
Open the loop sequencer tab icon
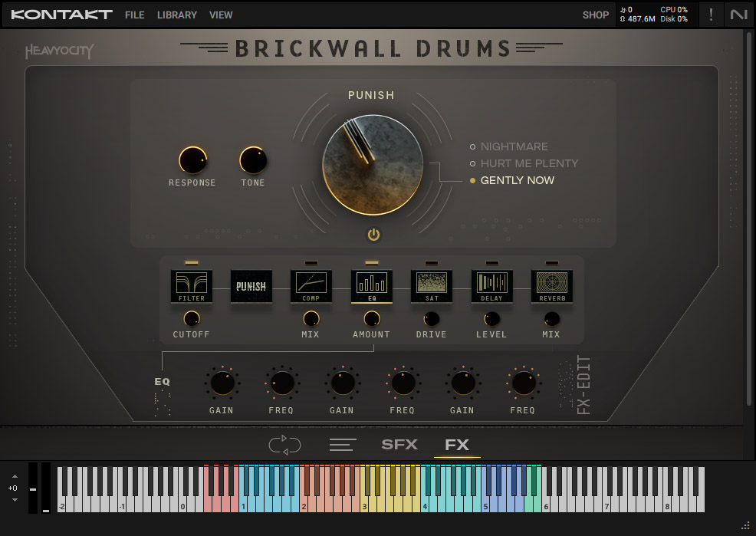click(284, 445)
